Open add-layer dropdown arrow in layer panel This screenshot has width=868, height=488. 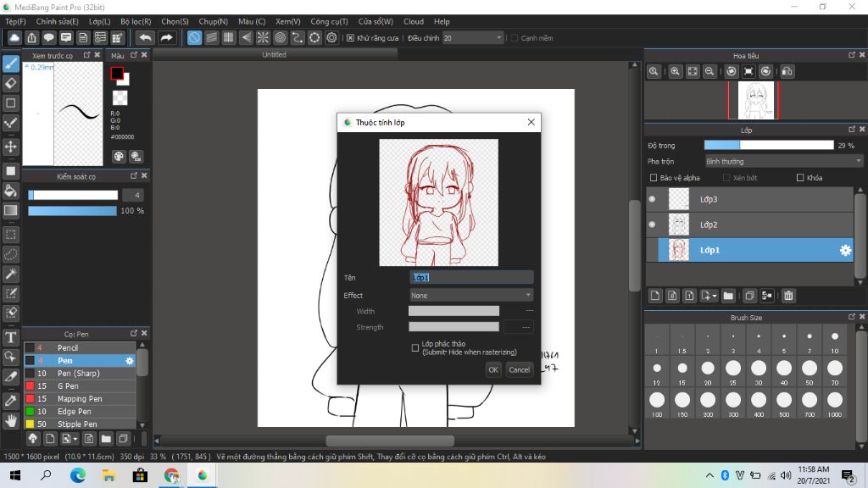tap(714, 296)
